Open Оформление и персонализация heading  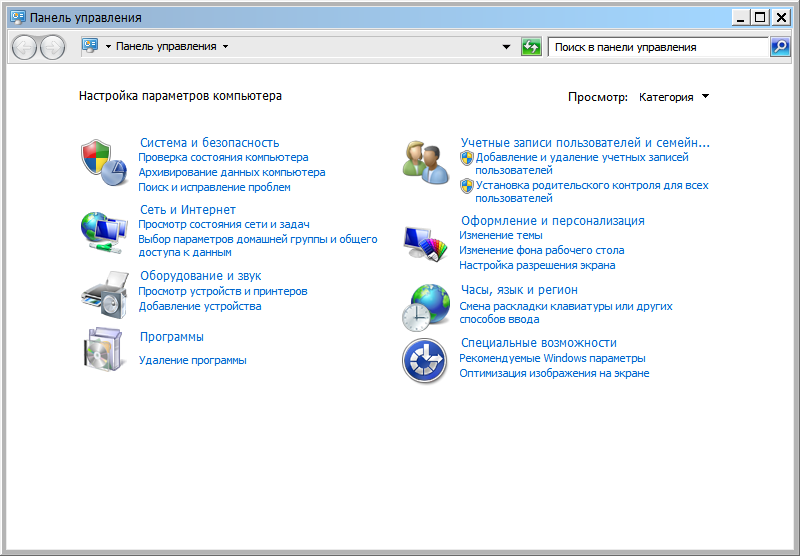[553, 221]
